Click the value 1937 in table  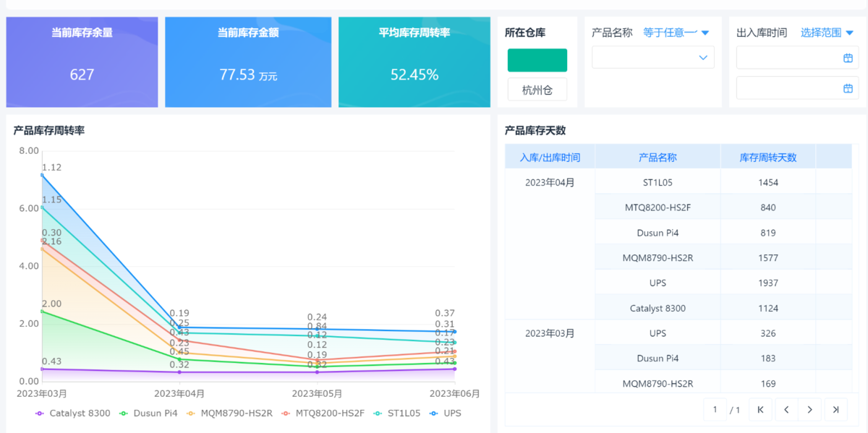(x=768, y=283)
